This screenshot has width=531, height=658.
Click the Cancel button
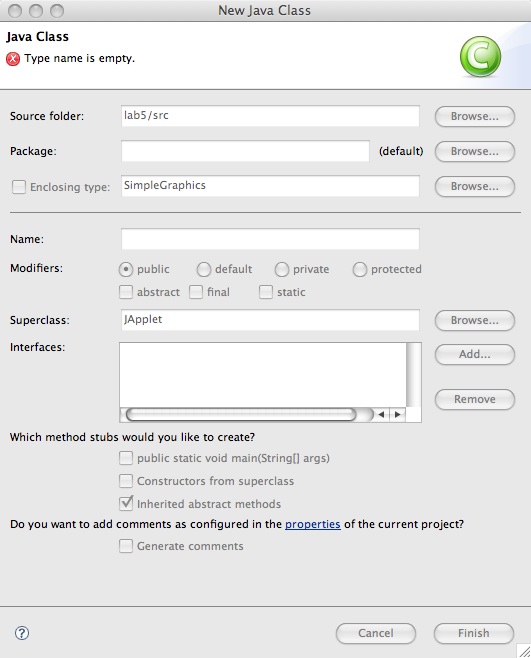(376, 633)
